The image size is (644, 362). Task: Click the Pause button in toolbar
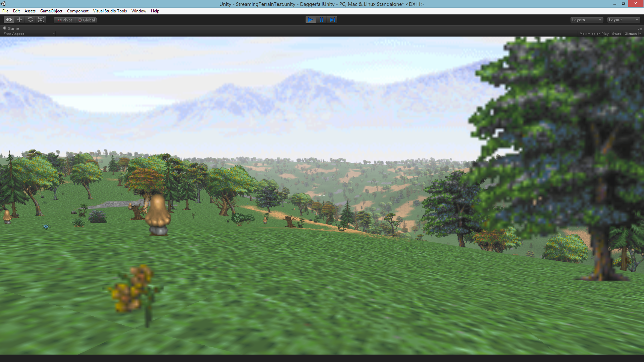(x=322, y=19)
